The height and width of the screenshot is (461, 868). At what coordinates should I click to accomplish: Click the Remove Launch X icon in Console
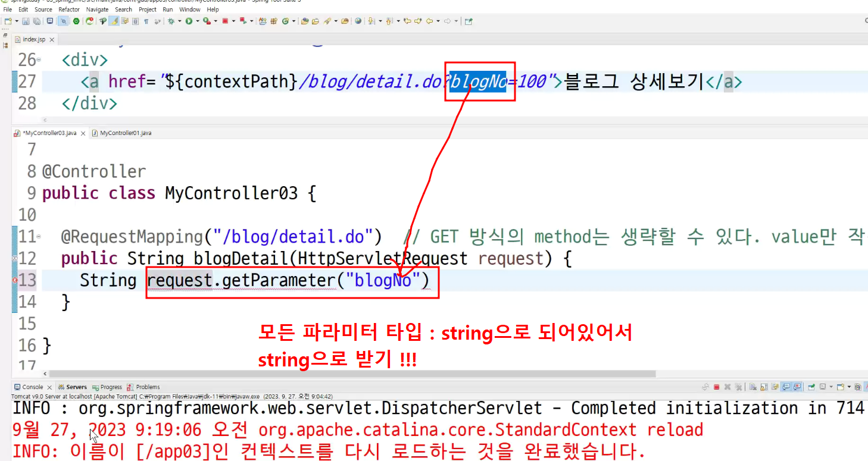tap(728, 387)
